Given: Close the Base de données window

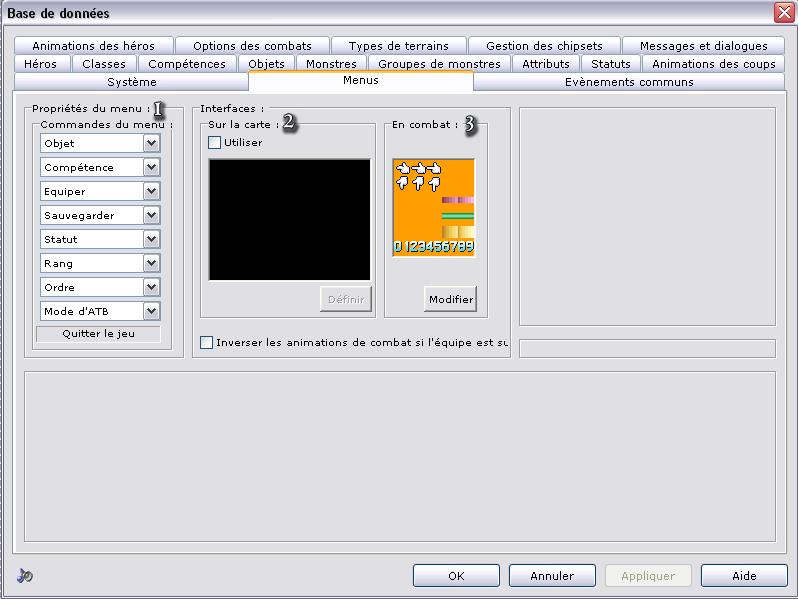Looking at the screenshot, I should click(783, 13).
